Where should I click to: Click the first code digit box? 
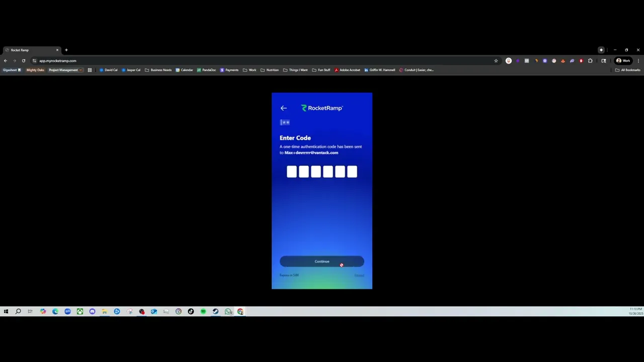point(292,172)
